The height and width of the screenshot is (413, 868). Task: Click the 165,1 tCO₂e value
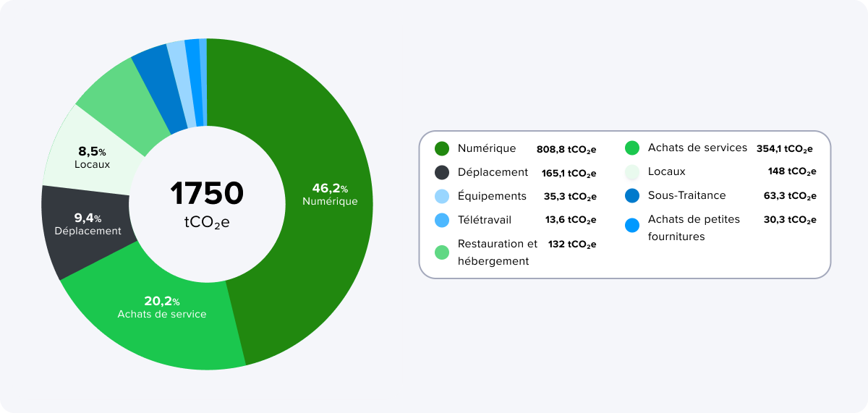[x=569, y=174]
